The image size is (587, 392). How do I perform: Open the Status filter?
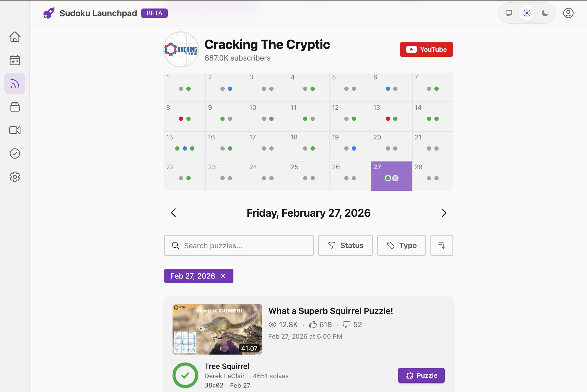345,245
